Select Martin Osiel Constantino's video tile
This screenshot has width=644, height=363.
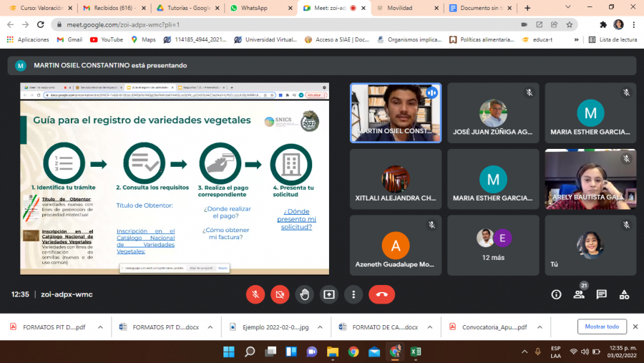395,112
